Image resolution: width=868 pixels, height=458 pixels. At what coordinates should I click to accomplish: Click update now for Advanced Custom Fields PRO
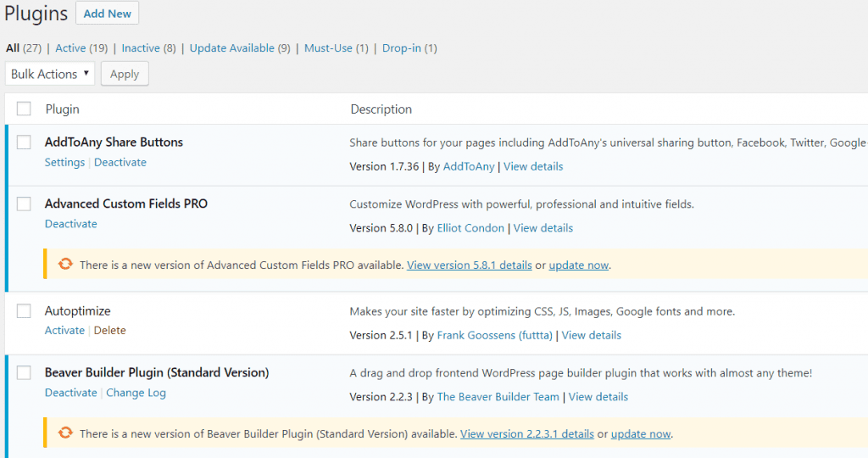point(578,265)
